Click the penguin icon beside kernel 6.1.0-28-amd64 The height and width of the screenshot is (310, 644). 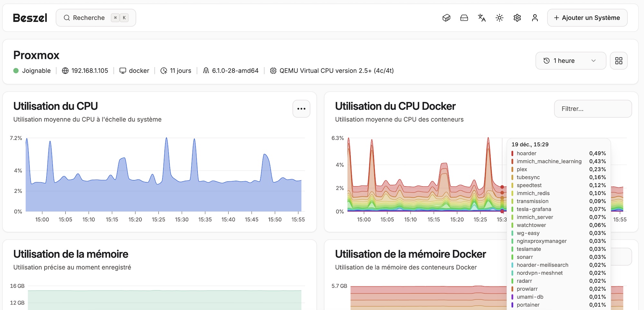pos(206,71)
